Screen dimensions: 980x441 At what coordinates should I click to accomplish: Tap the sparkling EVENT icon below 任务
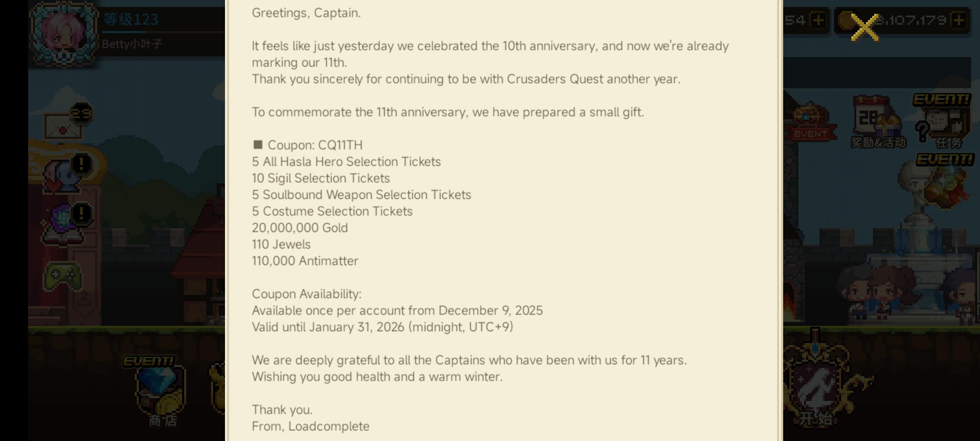pyautogui.click(x=947, y=184)
